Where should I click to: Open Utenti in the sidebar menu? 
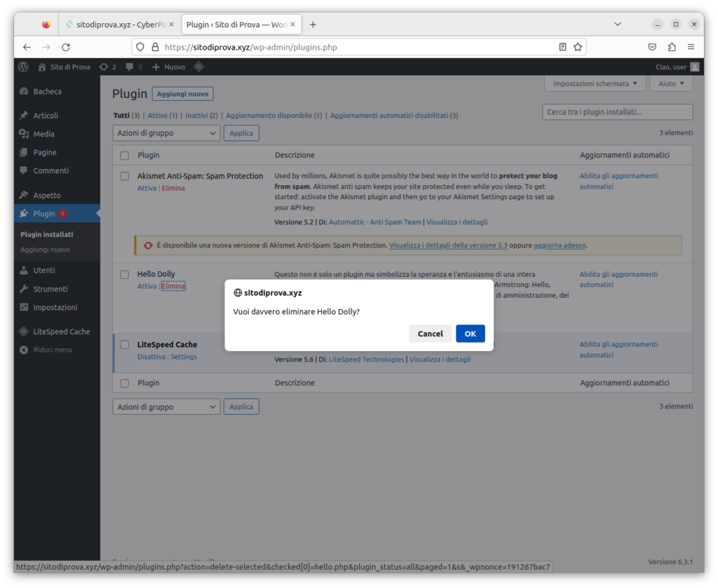pyautogui.click(x=44, y=271)
